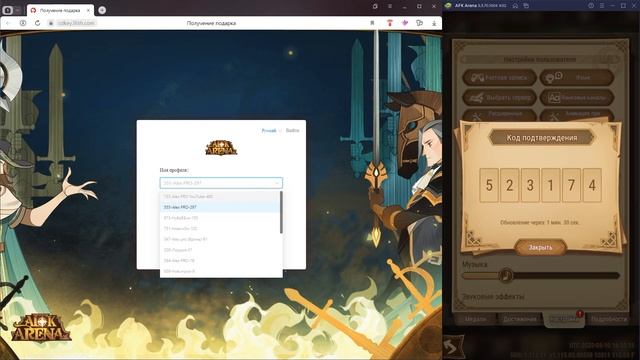
Task: Click the third code digit card "3"
Action: coord(530,185)
